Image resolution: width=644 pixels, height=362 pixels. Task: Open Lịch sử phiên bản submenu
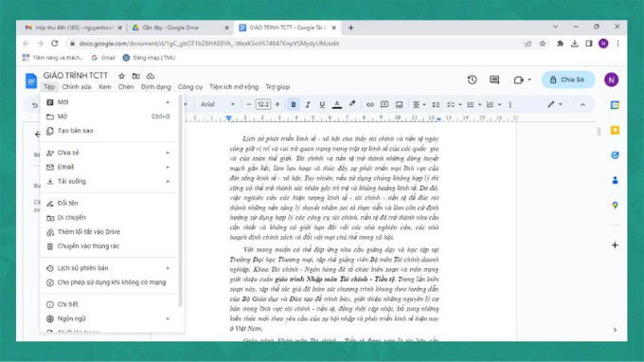pos(109,268)
